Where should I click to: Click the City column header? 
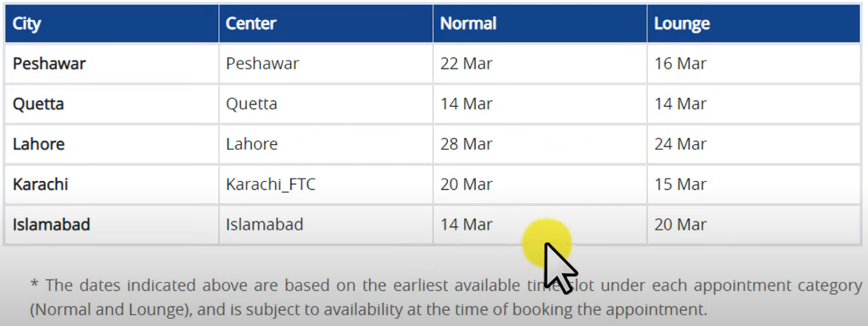click(x=112, y=24)
